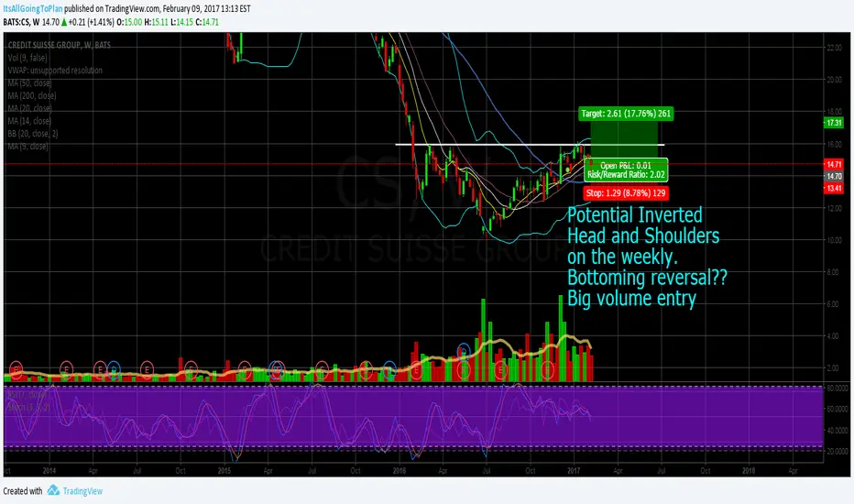Select the red Stop 1.29 (8.78%) label

(x=626, y=192)
